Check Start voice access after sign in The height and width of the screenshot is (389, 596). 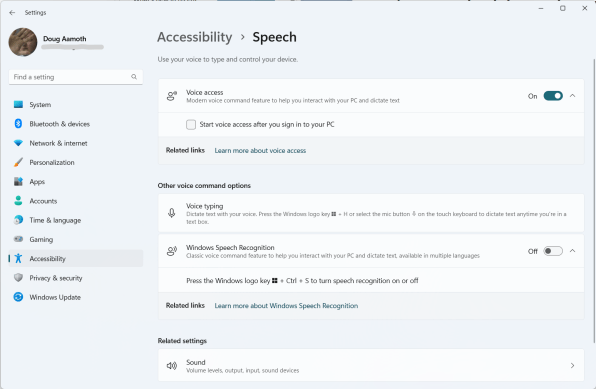(x=191, y=124)
